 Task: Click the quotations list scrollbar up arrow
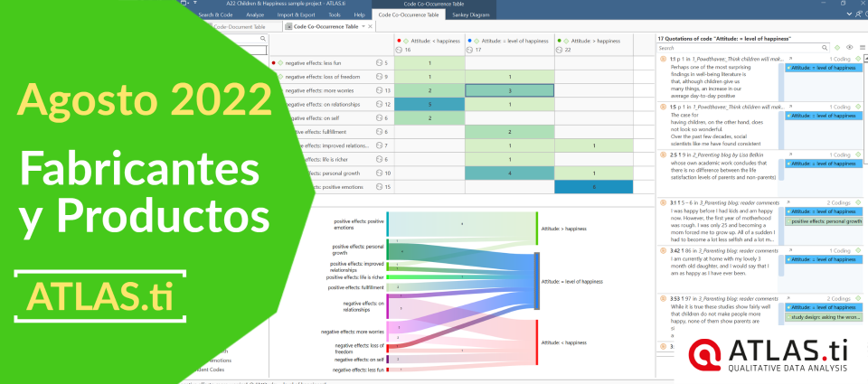click(x=865, y=58)
